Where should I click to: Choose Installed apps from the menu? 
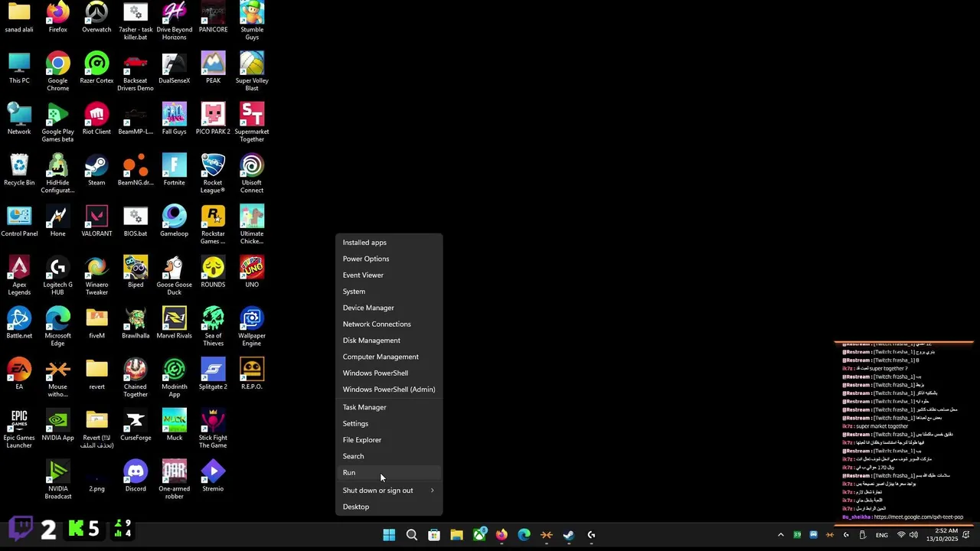389,243
